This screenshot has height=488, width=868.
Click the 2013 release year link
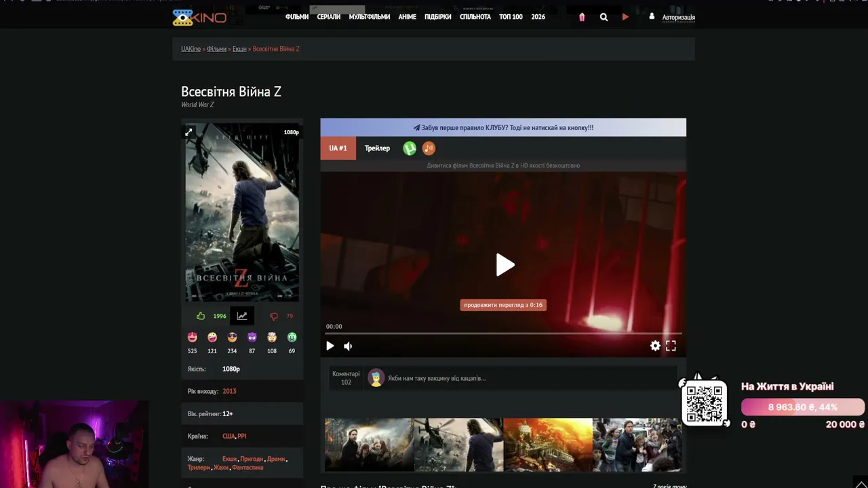pos(229,391)
